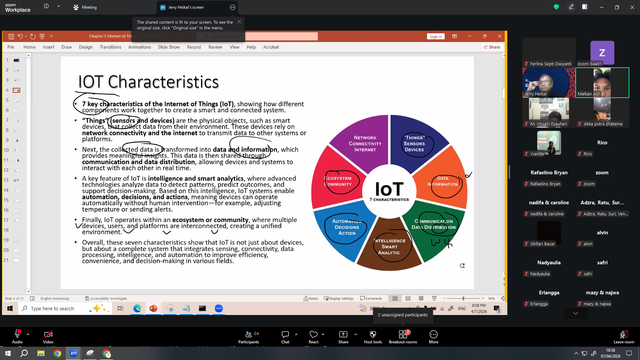The height and width of the screenshot is (360, 640).
Task: Expand Customize Quick Access Toolbar arrow
Action: (51, 37)
